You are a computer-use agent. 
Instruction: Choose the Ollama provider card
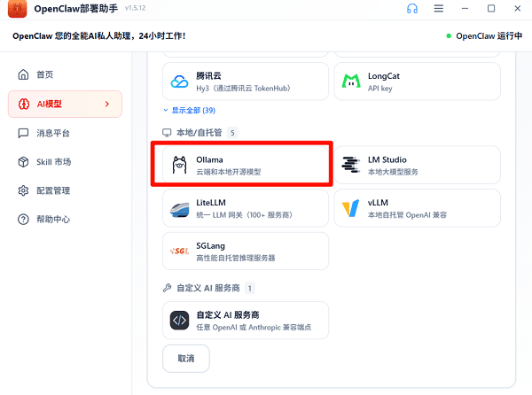(x=246, y=165)
